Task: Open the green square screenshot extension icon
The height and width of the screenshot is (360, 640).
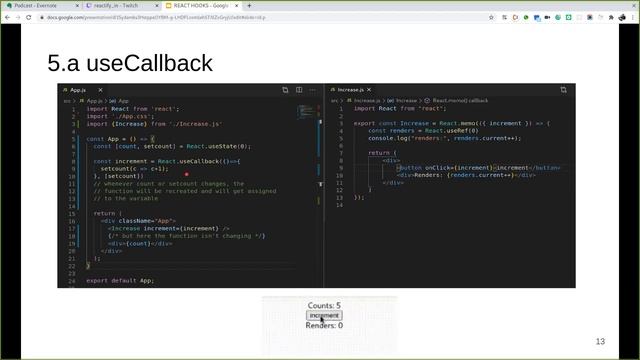Action: pos(569,18)
